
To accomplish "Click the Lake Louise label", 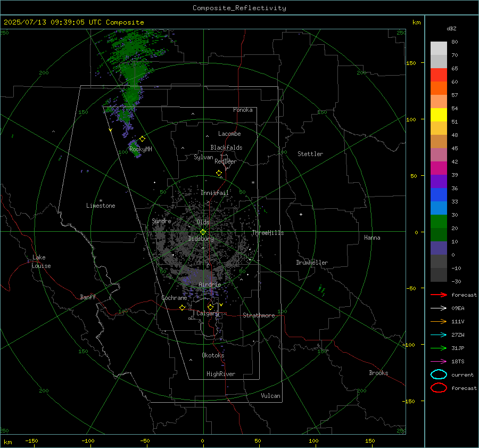I will [x=41, y=262].
